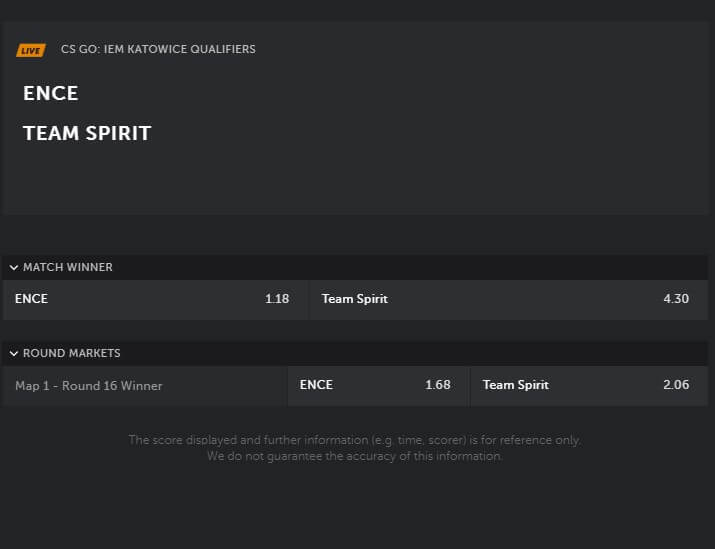Click the 1.68 round winner odds
715x549 pixels.
tap(438, 385)
